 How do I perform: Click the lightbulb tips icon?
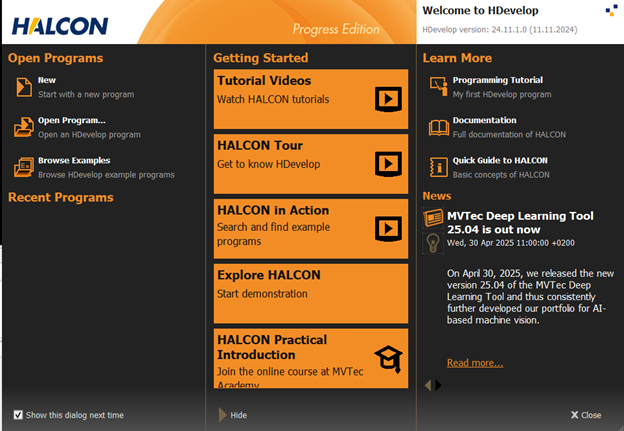[x=433, y=243]
